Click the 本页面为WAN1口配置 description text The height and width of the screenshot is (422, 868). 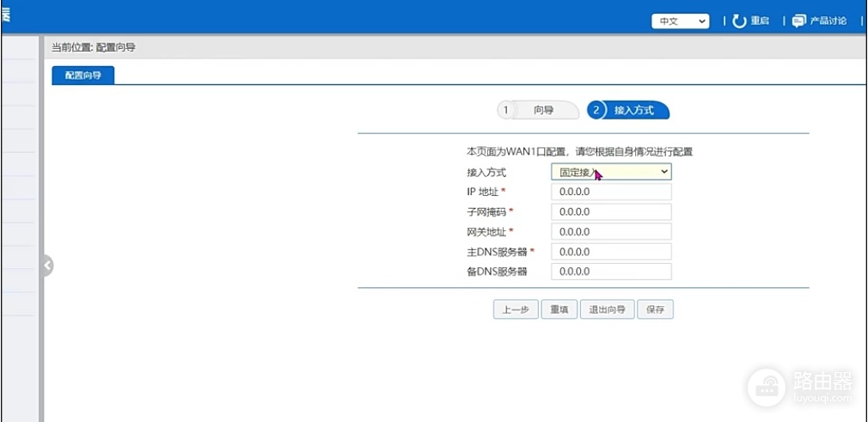(580, 152)
